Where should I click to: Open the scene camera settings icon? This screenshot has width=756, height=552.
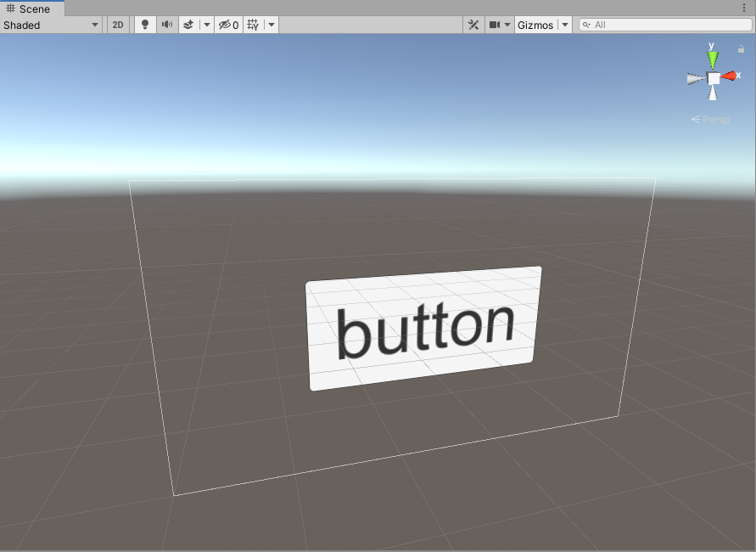495,25
